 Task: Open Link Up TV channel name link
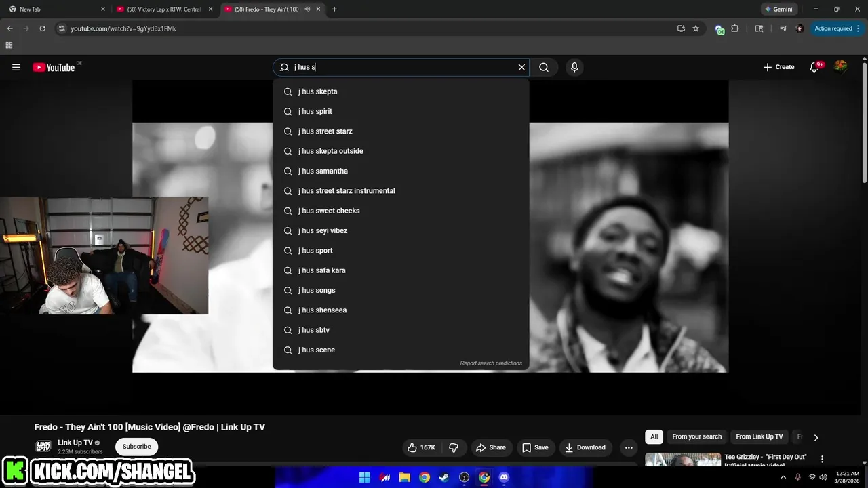pyautogui.click(x=75, y=443)
